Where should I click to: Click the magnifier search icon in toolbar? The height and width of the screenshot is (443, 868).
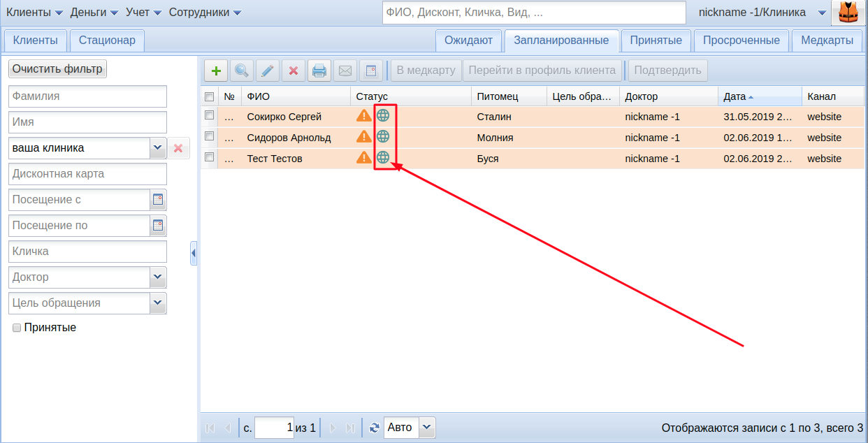242,71
